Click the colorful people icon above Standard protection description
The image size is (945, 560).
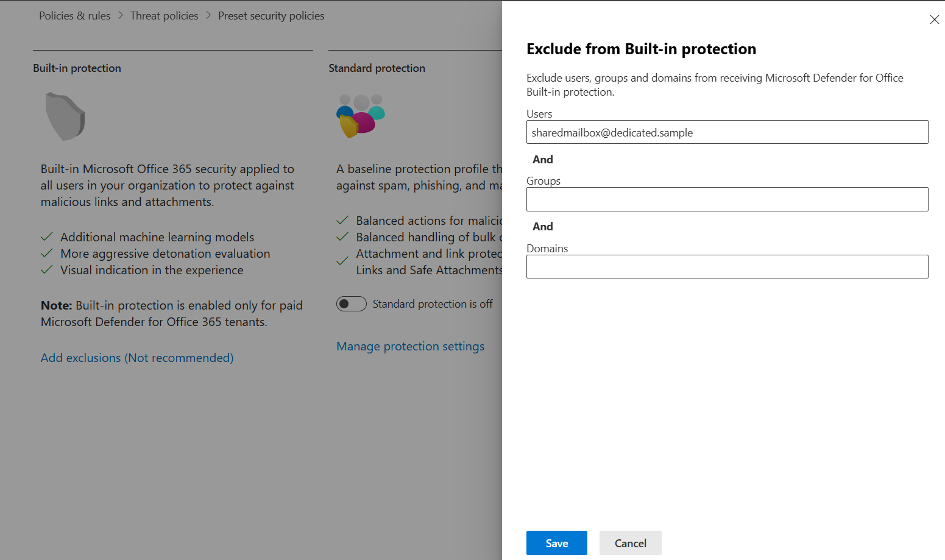tap(360, 116)
